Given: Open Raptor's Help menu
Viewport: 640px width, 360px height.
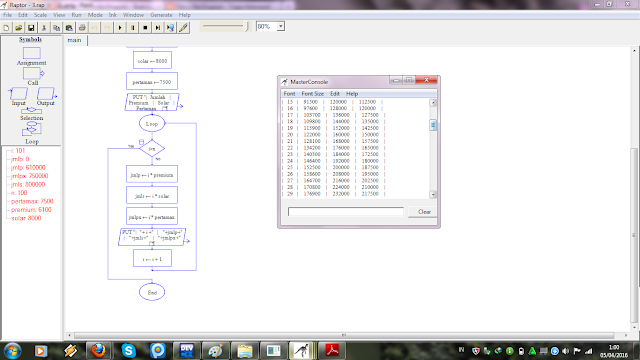Looking at the screenshot, I should point(184,15).
